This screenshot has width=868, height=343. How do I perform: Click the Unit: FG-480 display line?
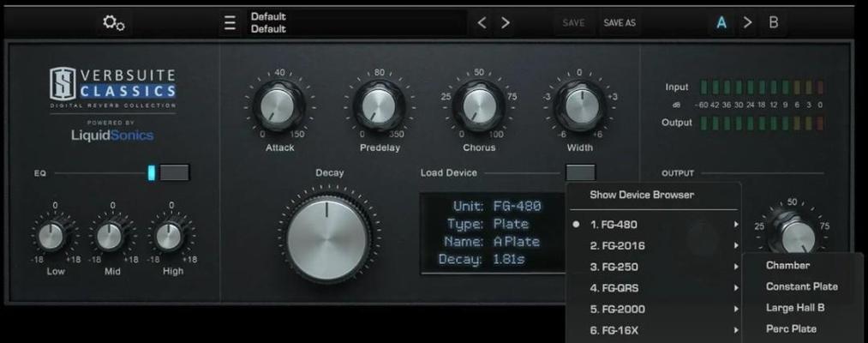[x=497, y=207]
